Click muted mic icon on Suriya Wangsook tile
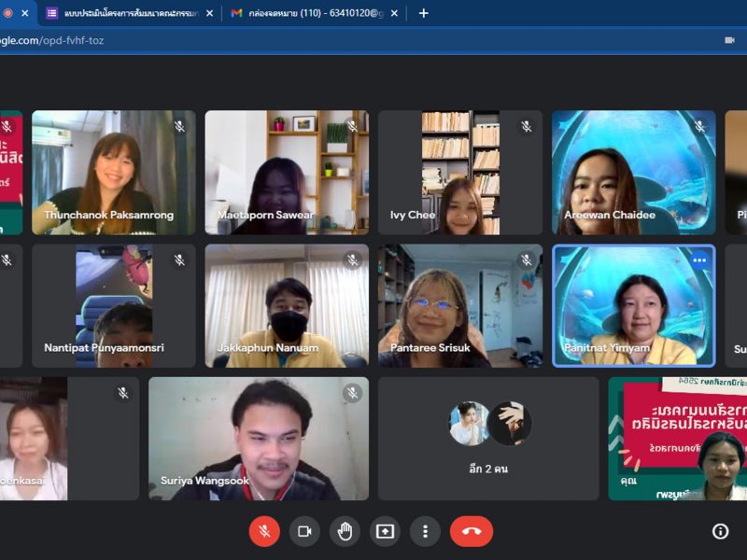 click(x=352, y=393)
